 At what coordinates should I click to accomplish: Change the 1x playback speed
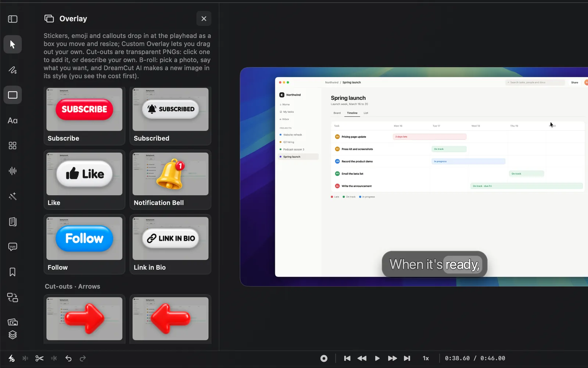[426, 358]
